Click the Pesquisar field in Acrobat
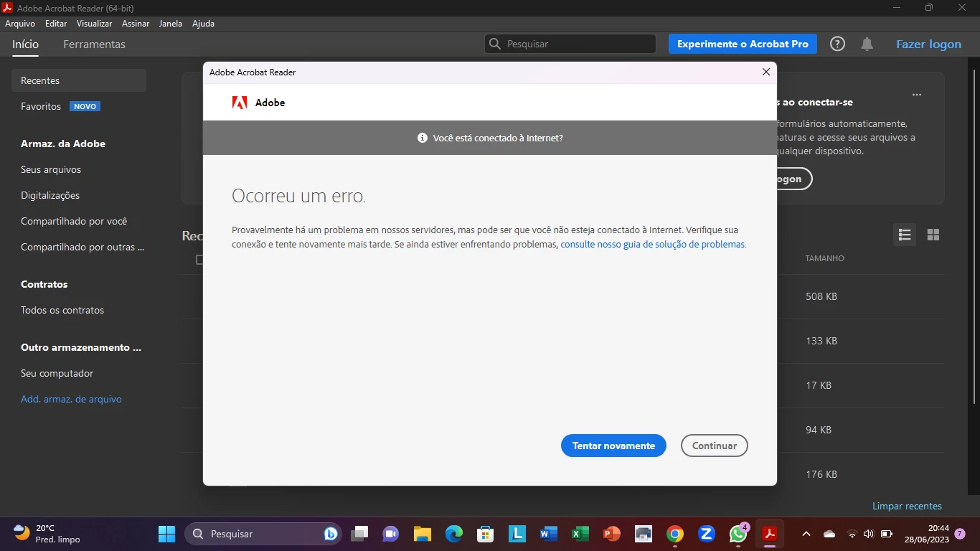 click(570, 44)
